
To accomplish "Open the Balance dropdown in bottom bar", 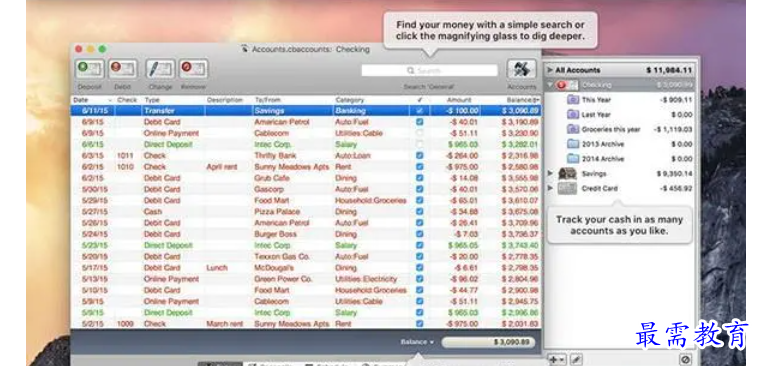I will (417, 342).
